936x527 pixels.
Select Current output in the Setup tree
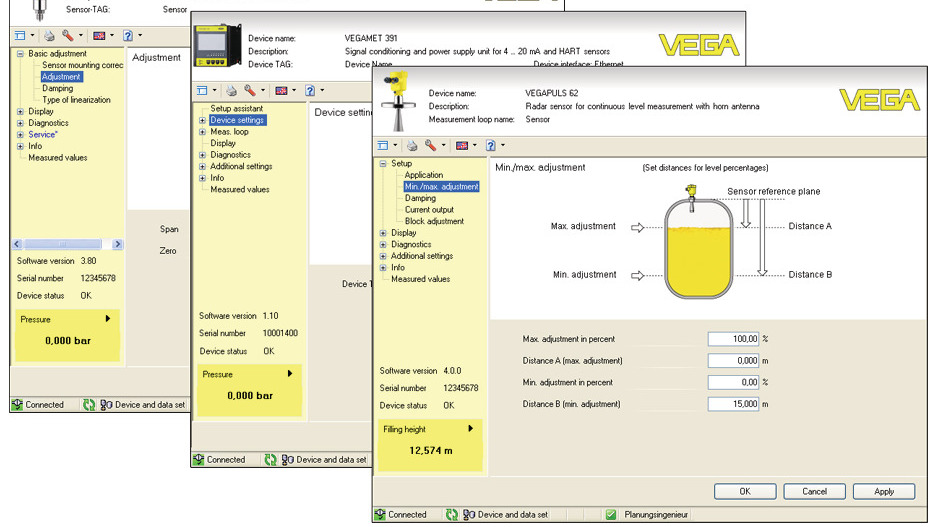pyautogui.click(x=428, y=210)
